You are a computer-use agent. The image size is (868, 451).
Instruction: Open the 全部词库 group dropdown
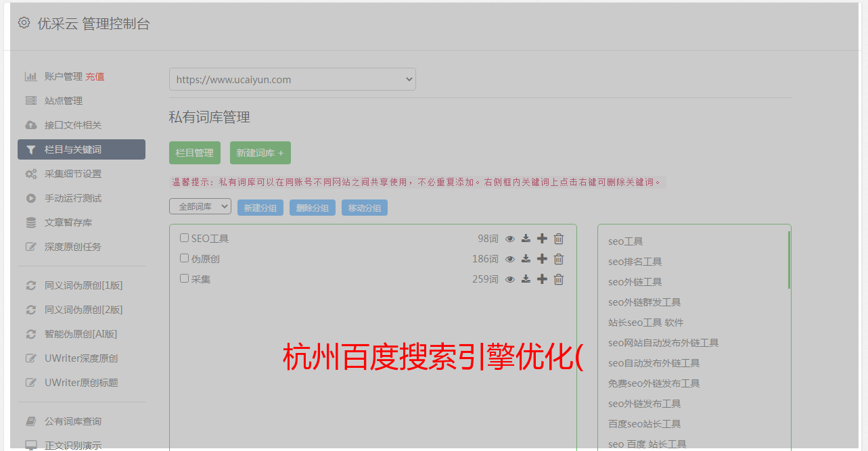[200, 207]
